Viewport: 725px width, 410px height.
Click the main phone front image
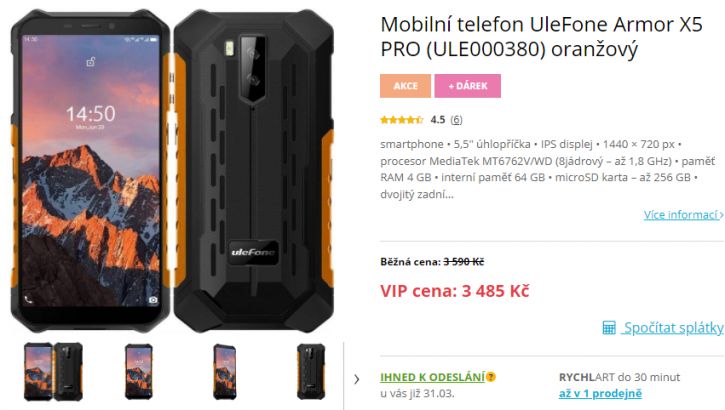point(90,170)
